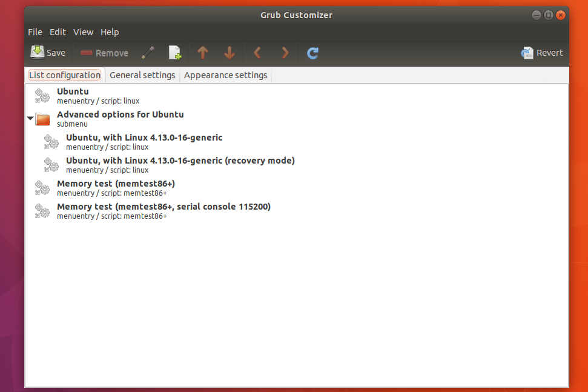588x392 pixels.
Task: Click the new entry document icon
Action: pos(174,53)
